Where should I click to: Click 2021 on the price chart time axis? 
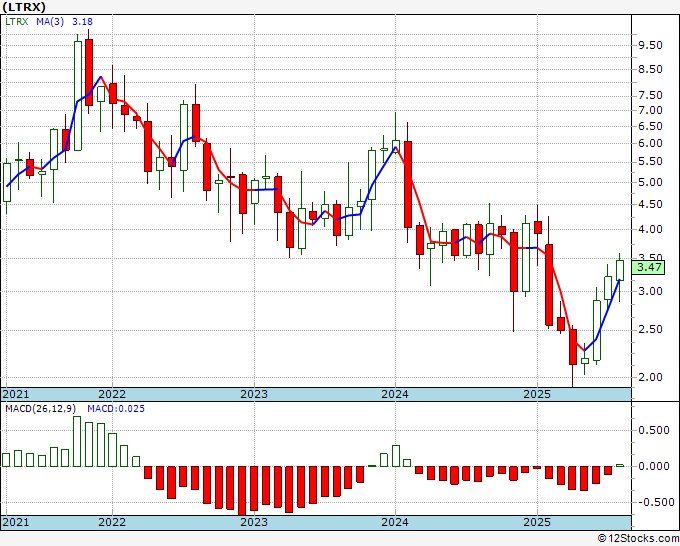16,394
